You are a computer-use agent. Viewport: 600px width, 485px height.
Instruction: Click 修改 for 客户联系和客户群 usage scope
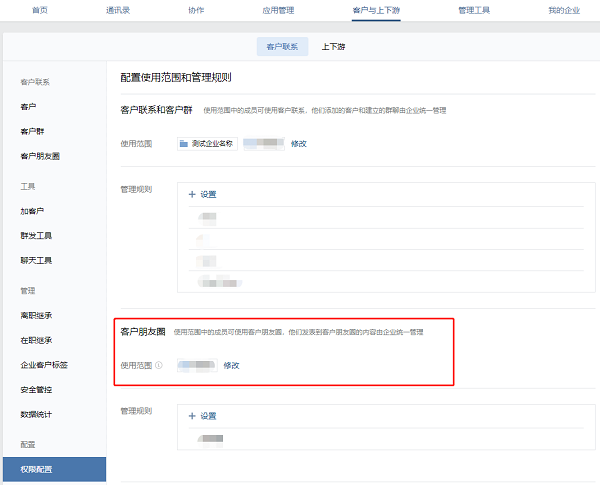coord(298,144)
